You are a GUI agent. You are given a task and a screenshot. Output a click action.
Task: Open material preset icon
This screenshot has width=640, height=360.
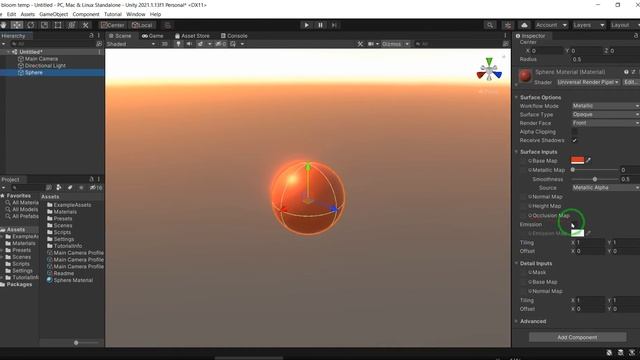coord(633,72)
